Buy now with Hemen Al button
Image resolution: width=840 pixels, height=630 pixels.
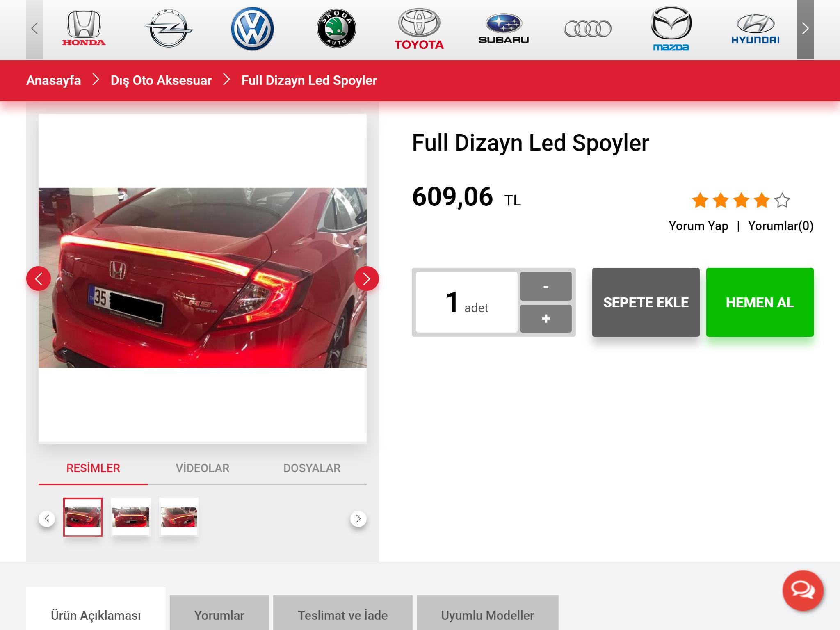[x=760, y=302]
